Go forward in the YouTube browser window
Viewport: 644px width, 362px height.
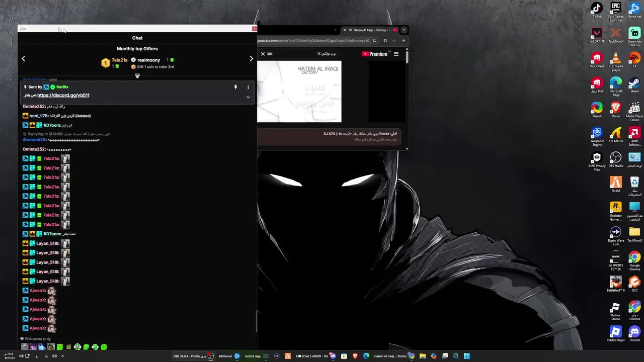(394, 41)
